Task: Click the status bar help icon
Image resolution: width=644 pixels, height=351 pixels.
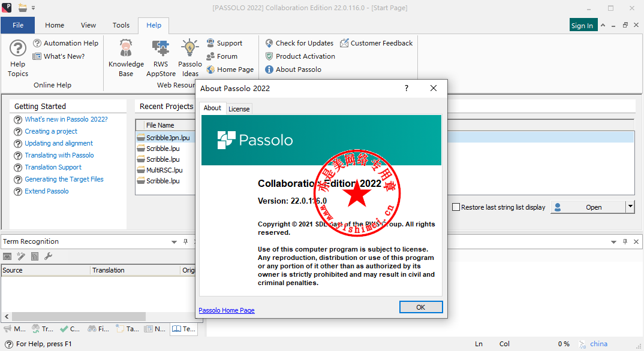Action: (x=8, y=344)
